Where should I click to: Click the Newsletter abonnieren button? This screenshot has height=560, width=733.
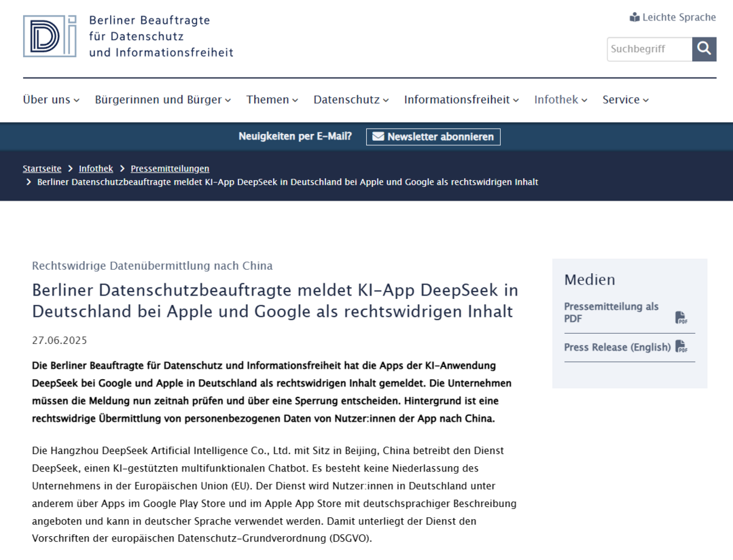point(433,137)
